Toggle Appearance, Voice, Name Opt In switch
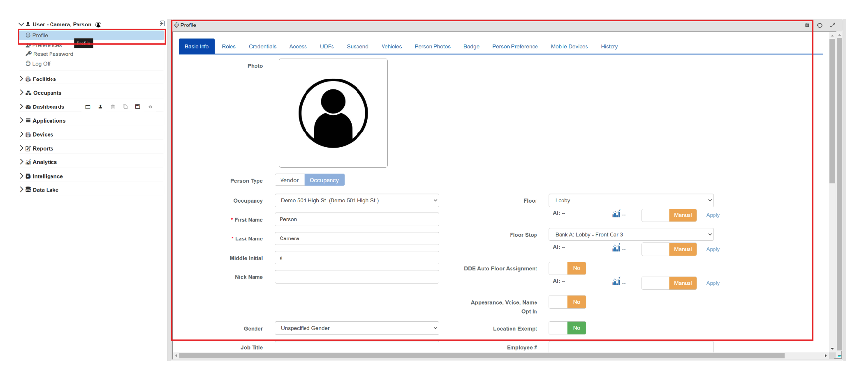Image resolution: width=868 pixels, height=370 pixels. point(567,302)
